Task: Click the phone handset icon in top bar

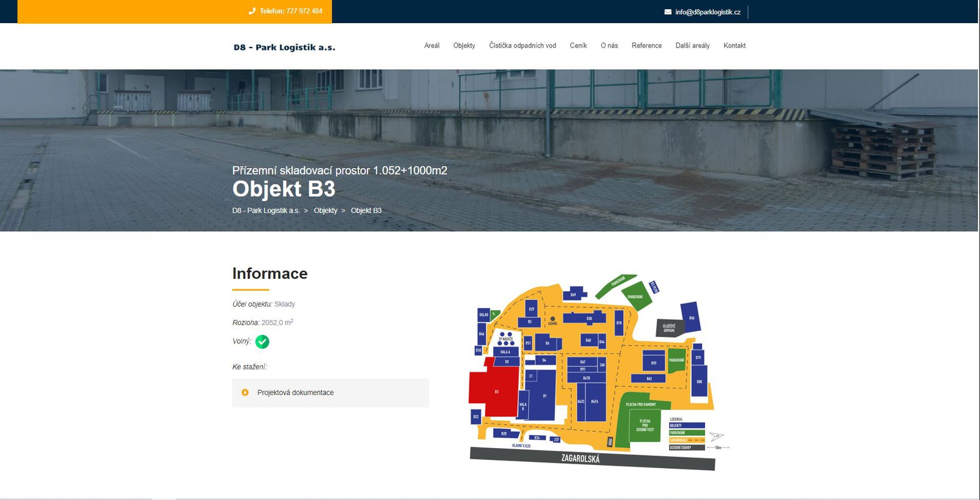Action: pos(252,11)
